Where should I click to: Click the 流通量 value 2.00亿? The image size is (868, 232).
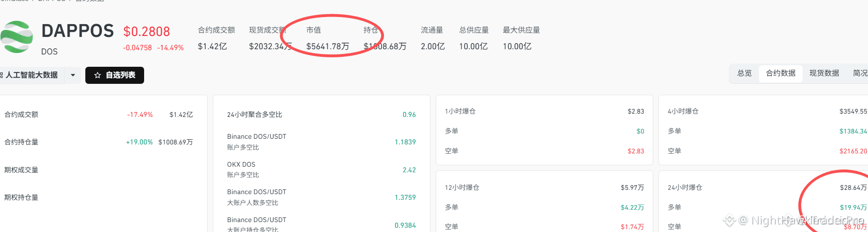coord(433,46)
